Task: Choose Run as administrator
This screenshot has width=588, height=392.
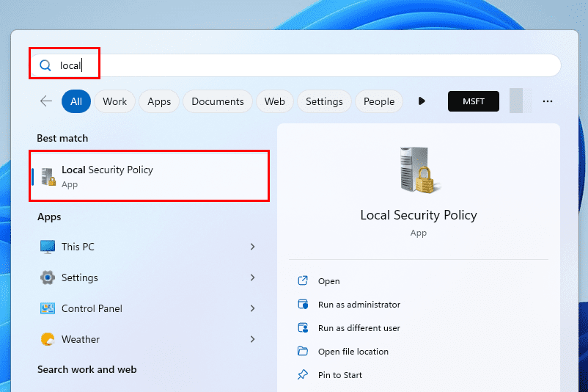Action: [x=359, y=305]
